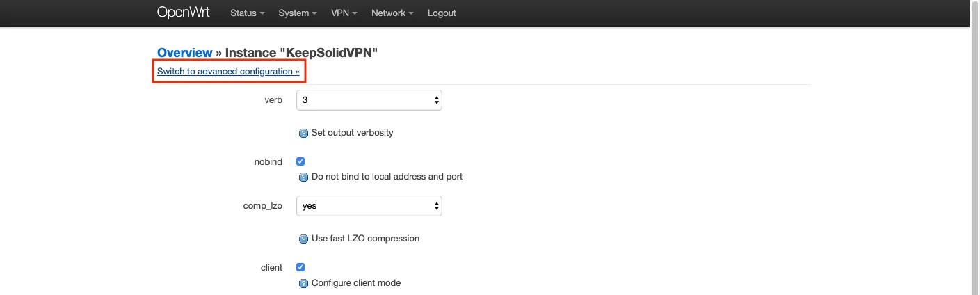Click help icon beside Do not bind description
The image size is (980, 295).
tap(303, 177)
